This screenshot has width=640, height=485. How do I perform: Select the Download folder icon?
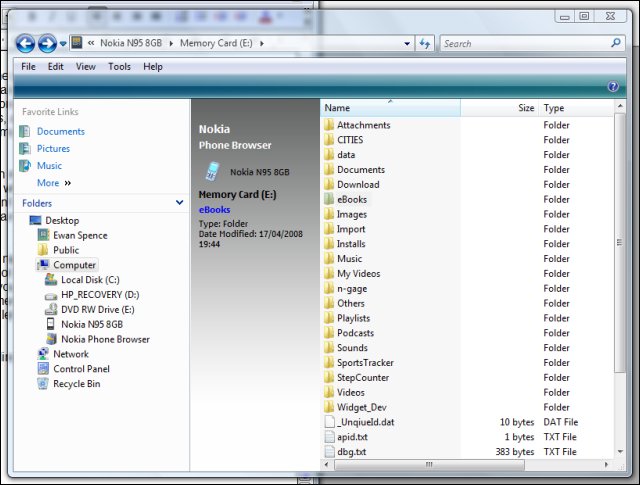pos(329,185)
